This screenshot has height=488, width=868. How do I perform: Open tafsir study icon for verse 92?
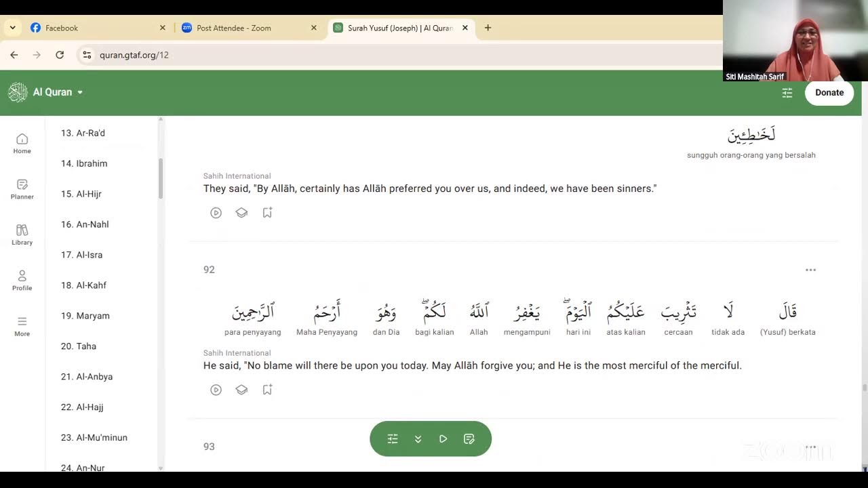241,390
